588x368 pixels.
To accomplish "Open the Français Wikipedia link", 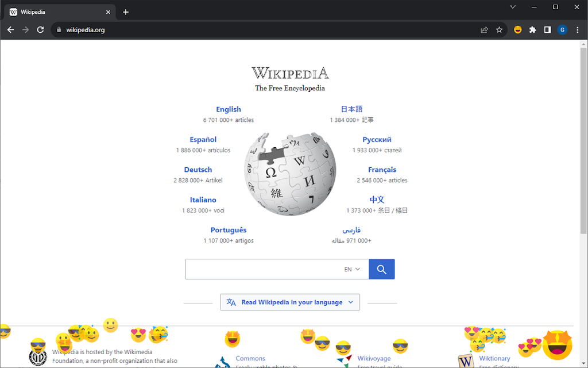I will 382,170.
